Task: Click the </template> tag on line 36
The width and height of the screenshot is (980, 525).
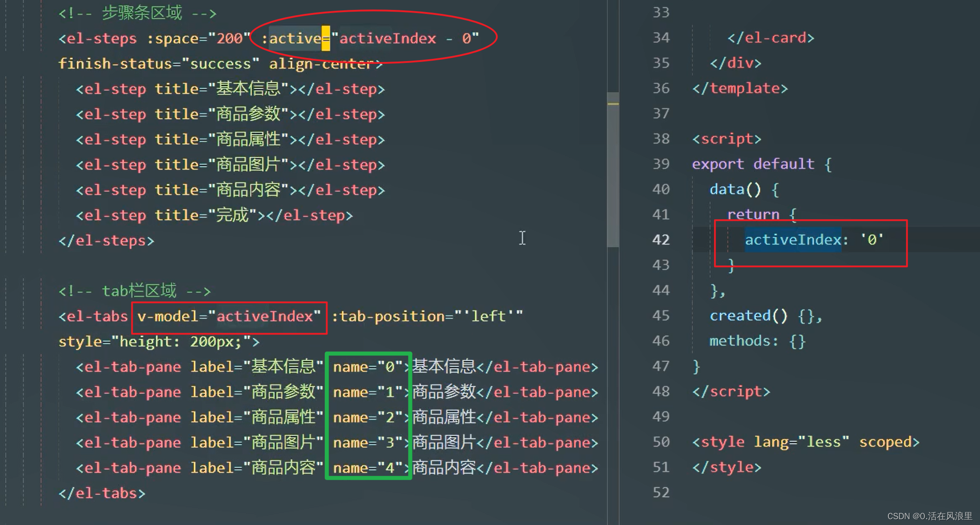Action: pos(740,88)
